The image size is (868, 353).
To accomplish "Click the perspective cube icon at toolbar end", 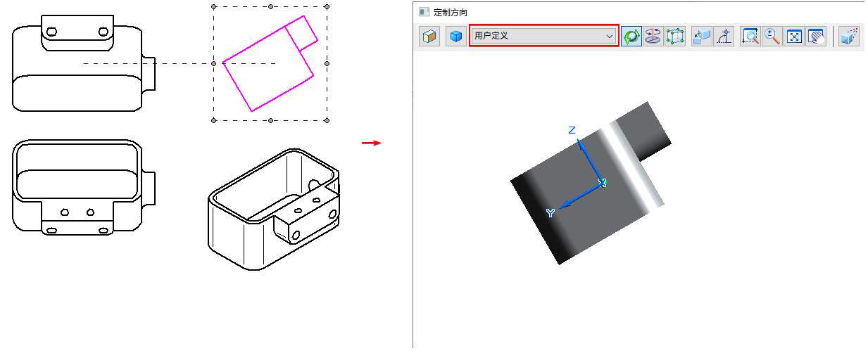I will 850,37.
